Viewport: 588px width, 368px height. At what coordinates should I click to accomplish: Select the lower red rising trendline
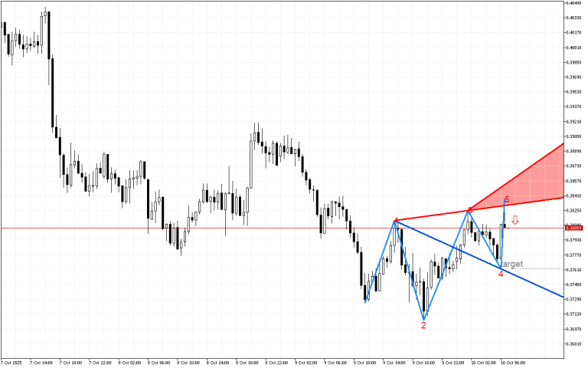[x=536, y=202]
